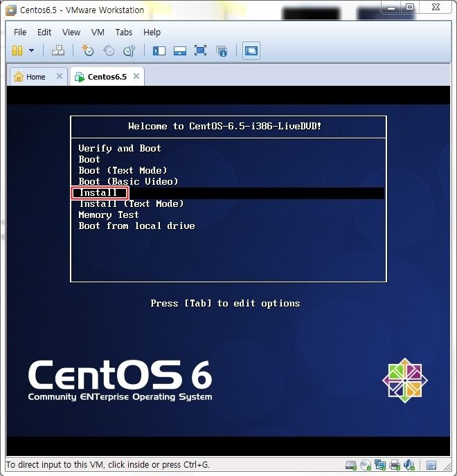Screen dimensions: 457x476
Task: Open the Edit menu
Action: point(44,33)
